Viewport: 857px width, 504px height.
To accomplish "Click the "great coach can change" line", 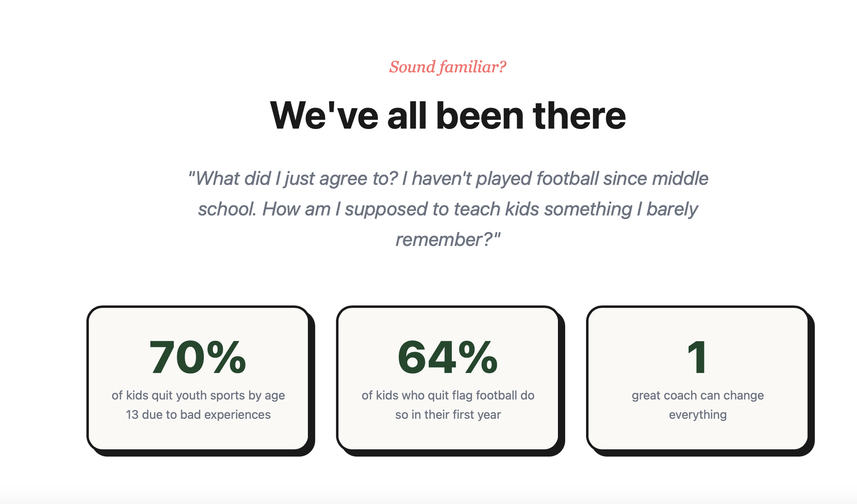I will (x=698, y=395).
